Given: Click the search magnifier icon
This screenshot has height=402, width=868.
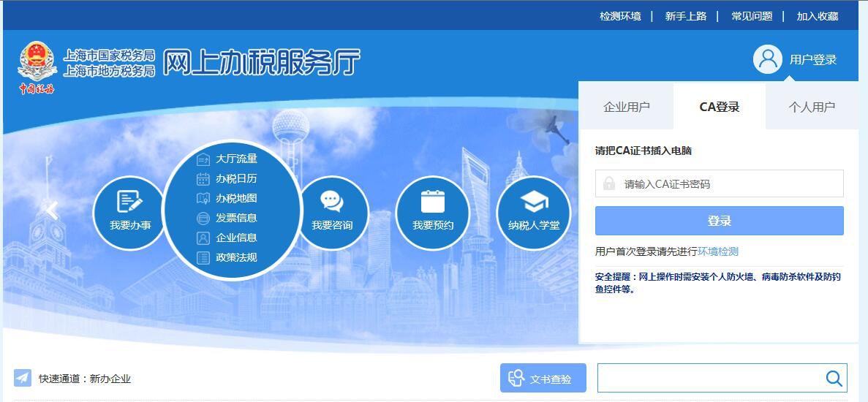Looking at the screenshot, I should click(834, 378).
